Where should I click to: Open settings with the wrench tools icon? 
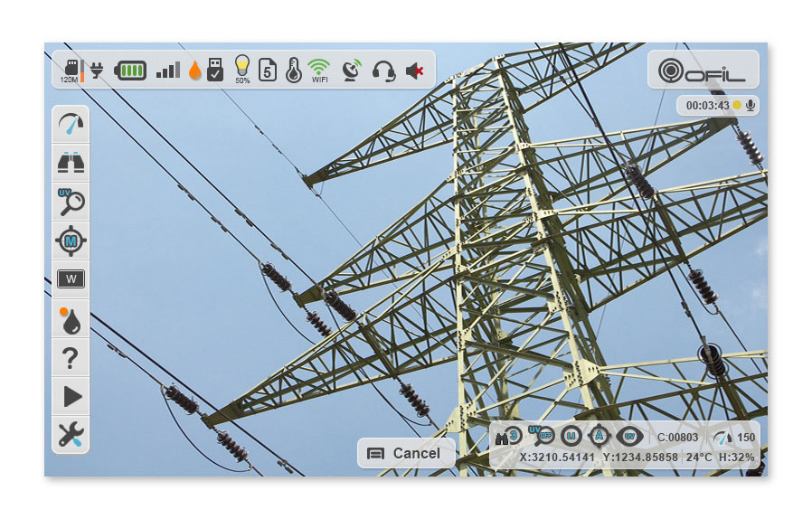[71, 435]
